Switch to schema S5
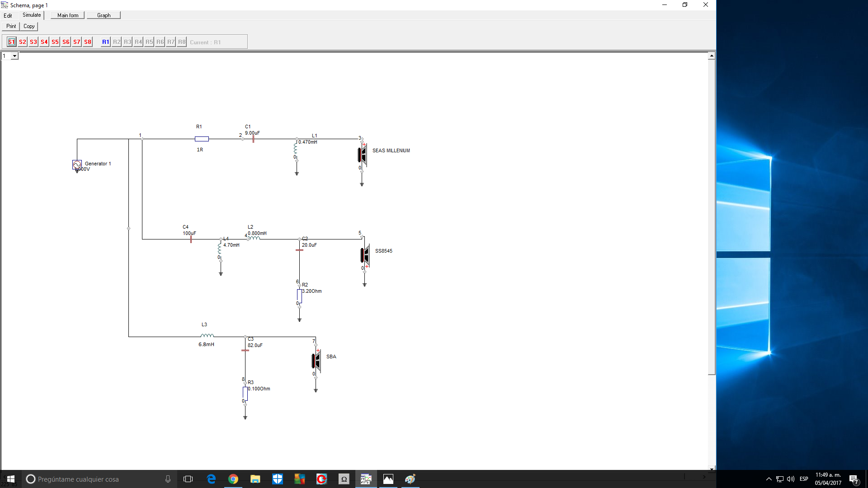The height and width of the screenshot is (488, 868). [55, 42]
